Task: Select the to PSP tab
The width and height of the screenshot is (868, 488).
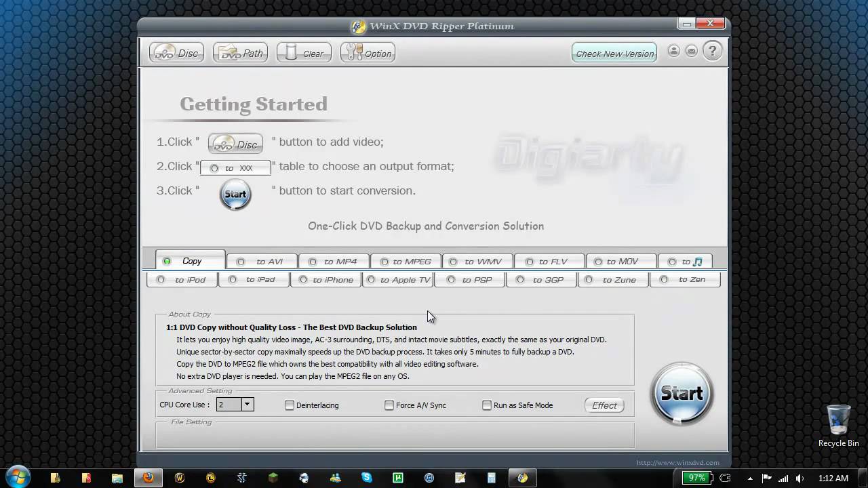Action: pos(469,279)
